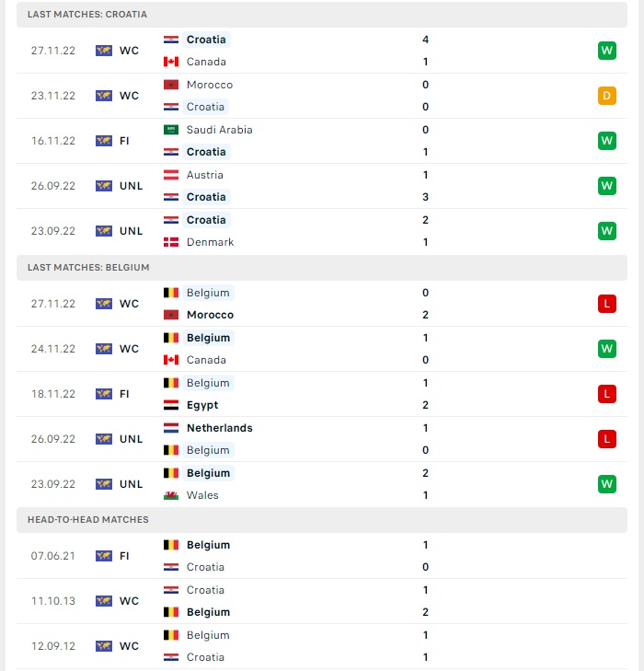Click the Austria flag icon
The height and width of the screenshot is (671, 644).
point(171,175)
